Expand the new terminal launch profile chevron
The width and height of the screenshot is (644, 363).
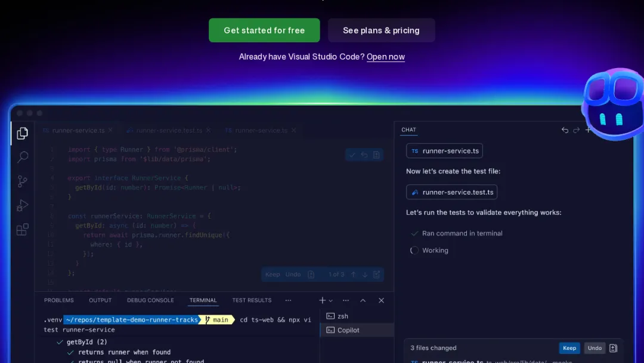(x=330, y=301)
